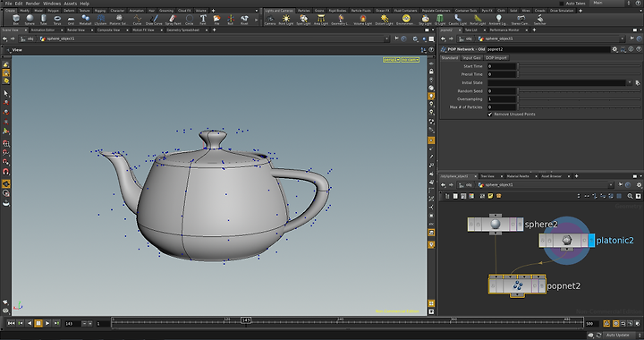Click the Switcher shelf tool
This screenshot has height=340, width=644.
pyautogui.click(x=540, y=20)
